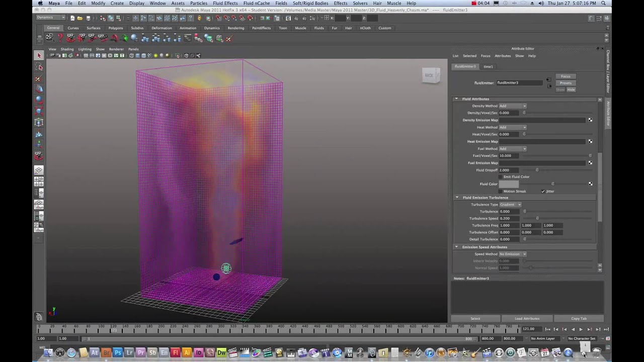Open Dreamweaver from the Dock
The image size is (644, 362).
pyautogui.click(x=221, y=353)
